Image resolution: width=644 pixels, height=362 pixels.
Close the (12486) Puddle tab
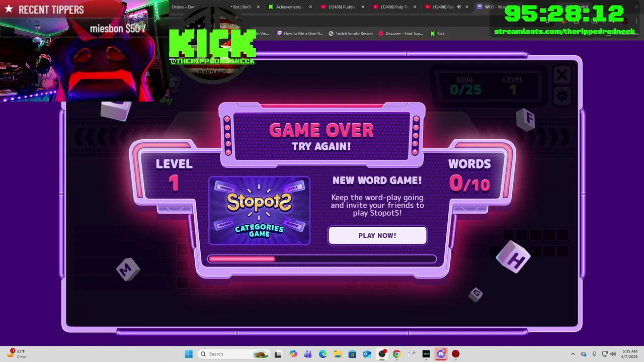pos(363,7)
